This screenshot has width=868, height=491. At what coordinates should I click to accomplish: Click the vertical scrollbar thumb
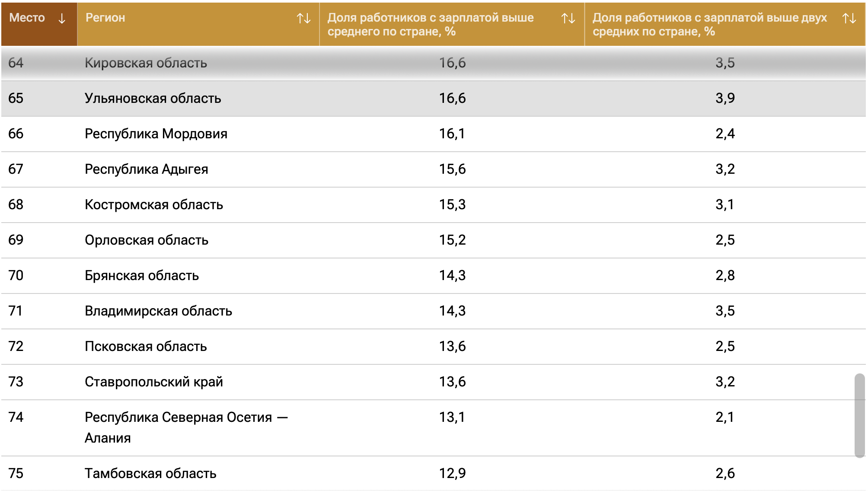point(859,415)
